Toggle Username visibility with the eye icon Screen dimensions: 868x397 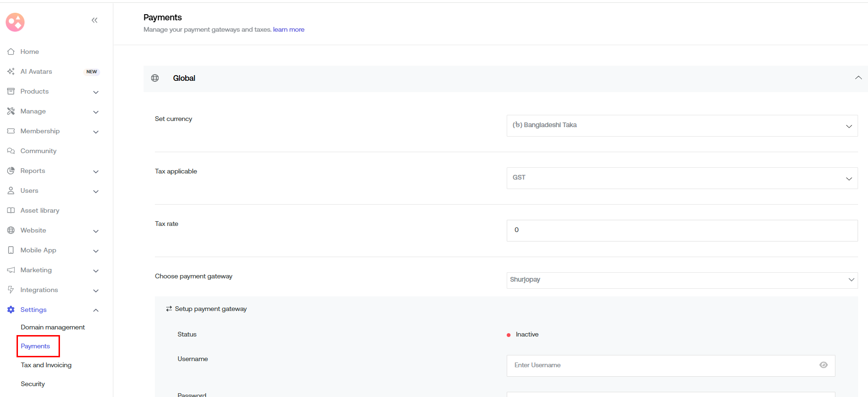pos(824,365)
